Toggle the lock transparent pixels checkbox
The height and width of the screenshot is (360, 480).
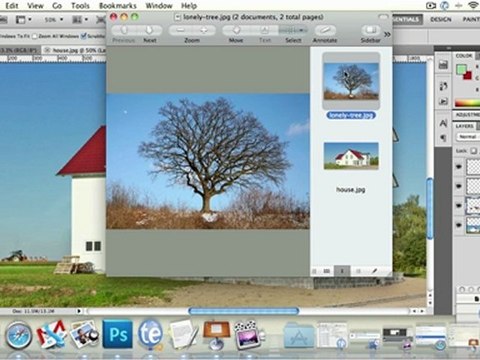coord(473,151)
